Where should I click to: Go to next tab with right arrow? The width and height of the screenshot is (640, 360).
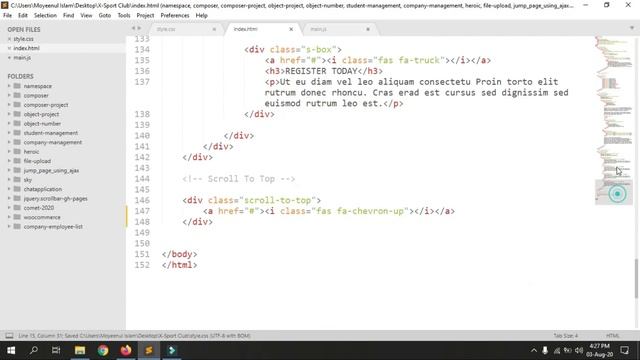coord(139,28)
